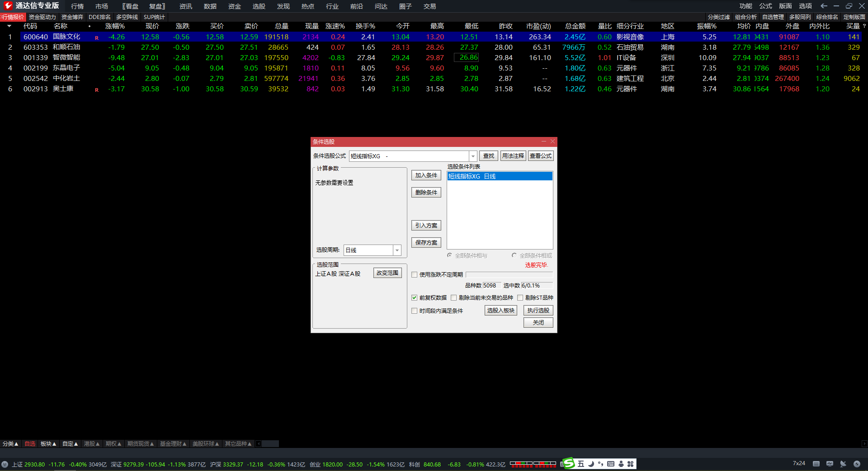Click the green Sogou S input icon
The image size is (868, 471).
(568, 463)
